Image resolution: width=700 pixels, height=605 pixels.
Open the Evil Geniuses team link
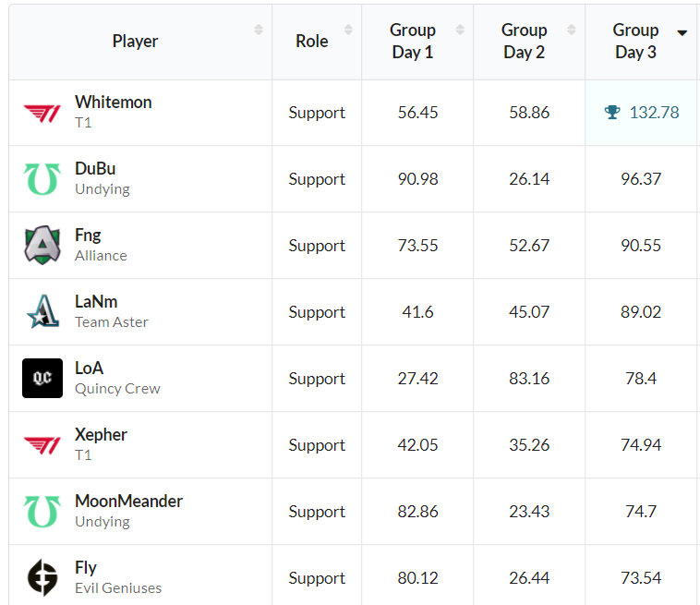click(118, 588)
